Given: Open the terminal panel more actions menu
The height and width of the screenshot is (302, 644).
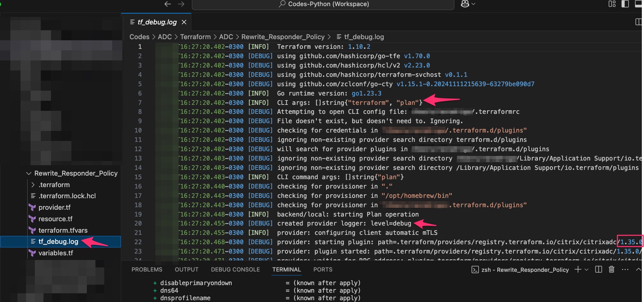Looking at the screenshot, I should click(x=625, y=269).
